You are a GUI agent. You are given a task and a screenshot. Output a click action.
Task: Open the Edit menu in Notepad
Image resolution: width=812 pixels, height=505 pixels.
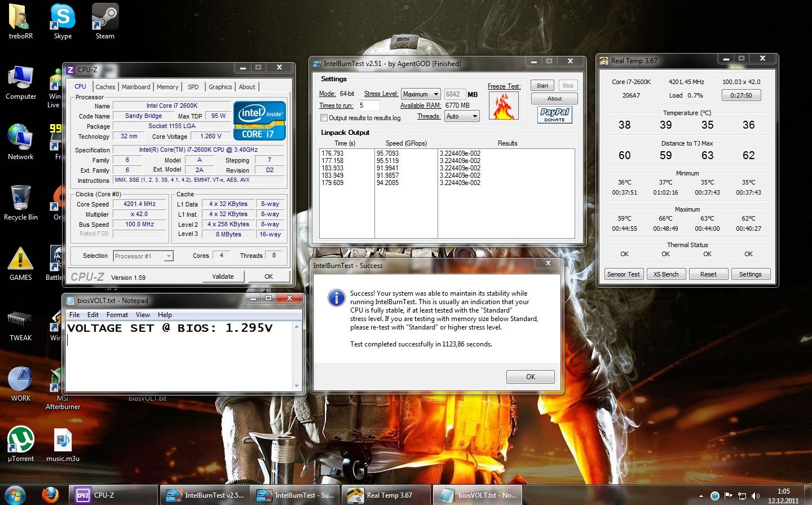pyautogui.click(x=93, y=315)
